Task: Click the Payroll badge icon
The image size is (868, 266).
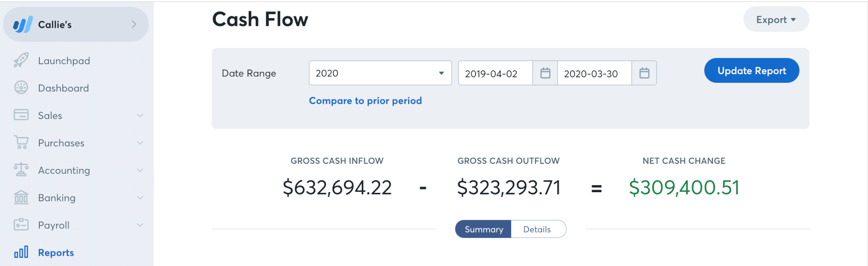Action: (x=21, y=224)
